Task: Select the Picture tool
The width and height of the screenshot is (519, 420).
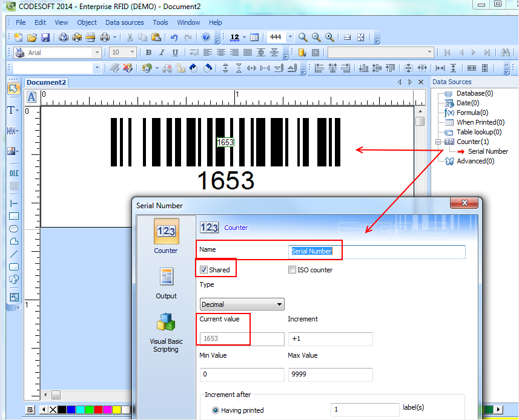Action: click(x=13, y=151)
